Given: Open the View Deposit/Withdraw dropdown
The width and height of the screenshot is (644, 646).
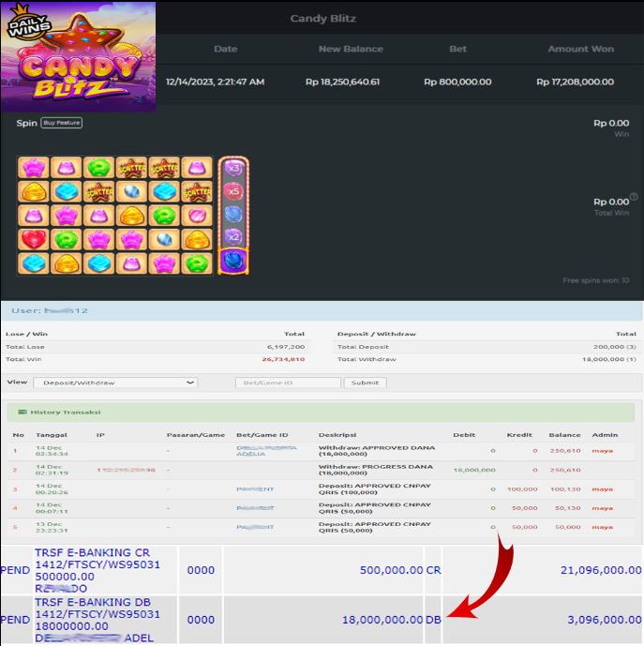Looking at the screenshot, I should [x=115, y=383].
